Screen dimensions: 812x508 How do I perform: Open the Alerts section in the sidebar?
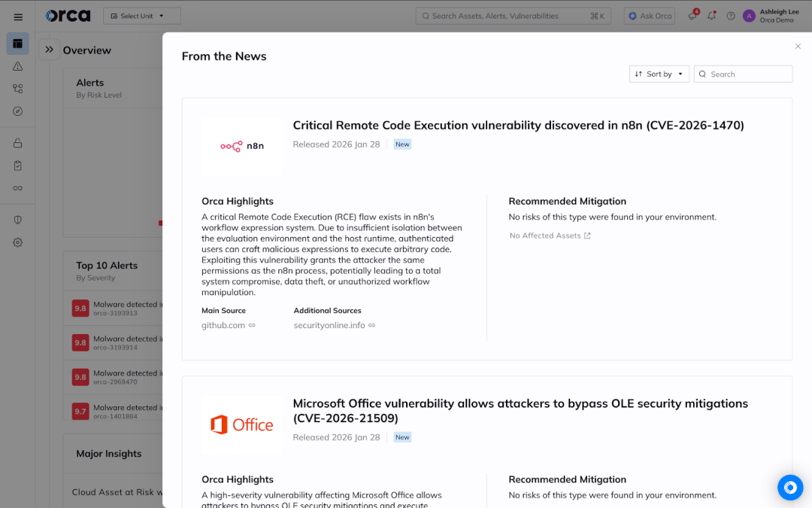click(18, 66)
